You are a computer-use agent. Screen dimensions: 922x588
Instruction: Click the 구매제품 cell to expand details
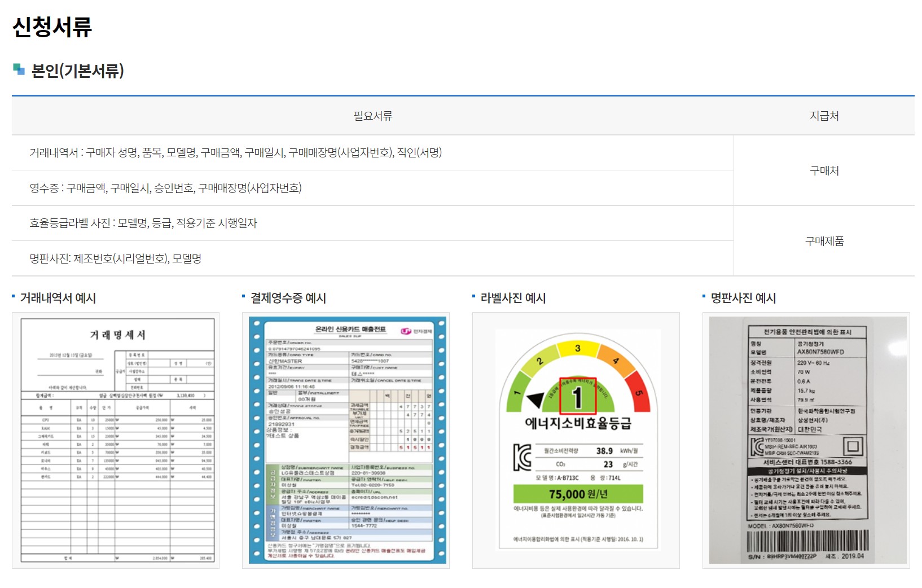826,242
